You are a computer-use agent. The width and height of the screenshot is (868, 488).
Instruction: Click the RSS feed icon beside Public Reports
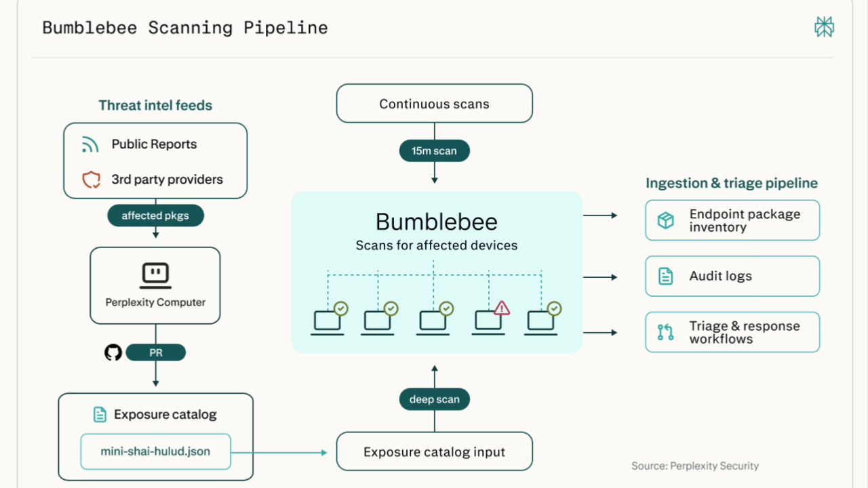tap(90, 144)
